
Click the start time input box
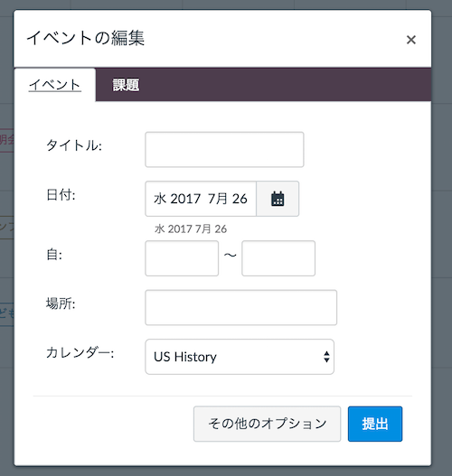coord(182,258)
